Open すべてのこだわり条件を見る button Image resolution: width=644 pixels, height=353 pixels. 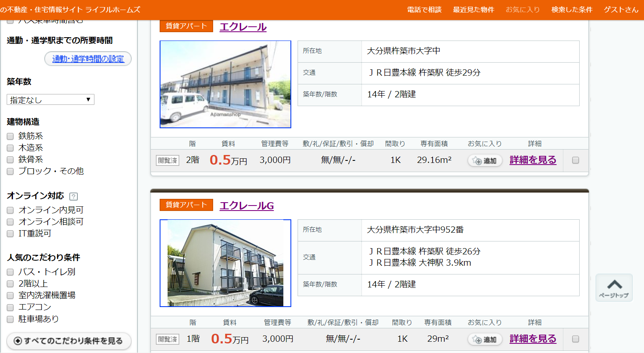coord(69,341)
